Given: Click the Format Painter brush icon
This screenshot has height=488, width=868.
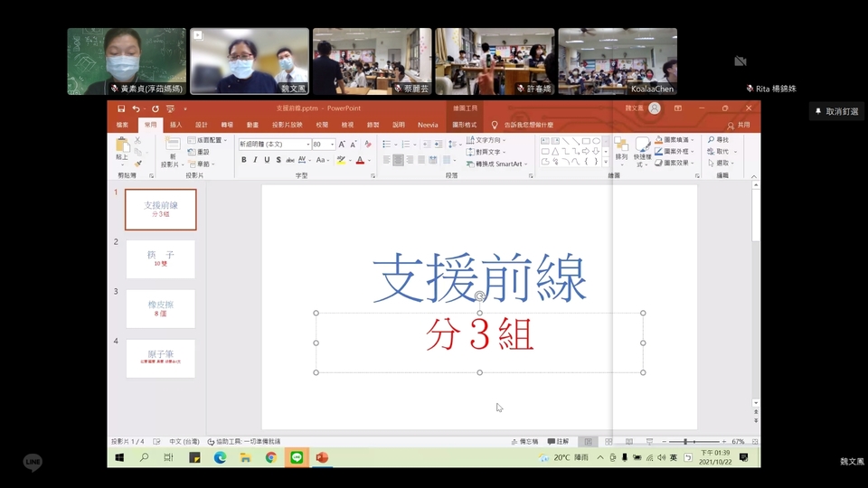Looking at the screenshot, I should point(138,164).
